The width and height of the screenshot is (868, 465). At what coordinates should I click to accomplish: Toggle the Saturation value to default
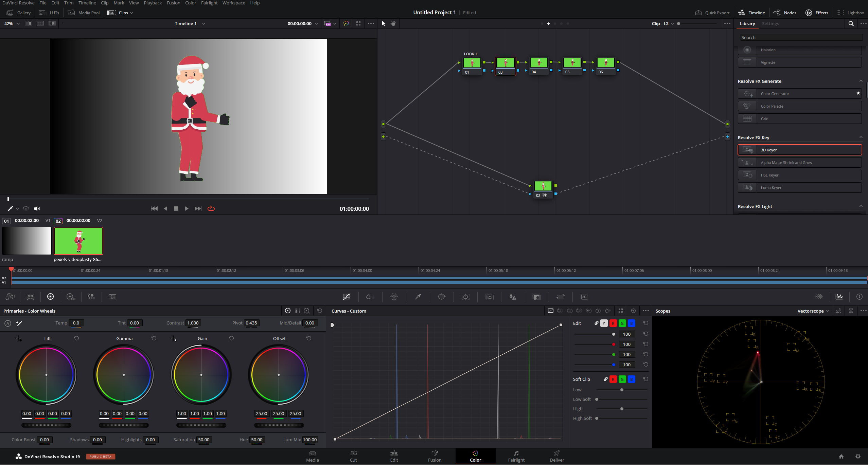203,440
